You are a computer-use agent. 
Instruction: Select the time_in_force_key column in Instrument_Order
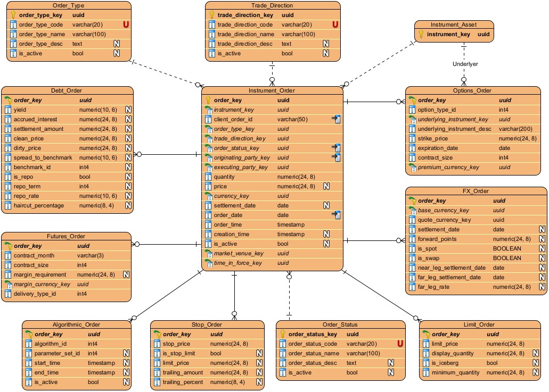(237, 263)
